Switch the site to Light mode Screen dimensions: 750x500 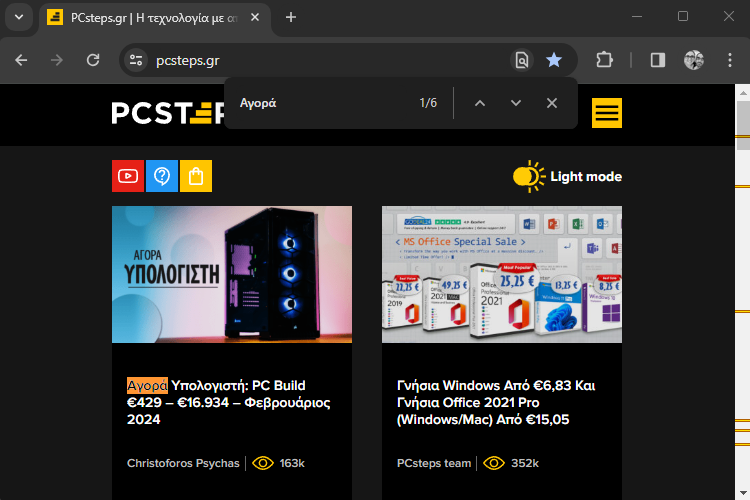567,177
